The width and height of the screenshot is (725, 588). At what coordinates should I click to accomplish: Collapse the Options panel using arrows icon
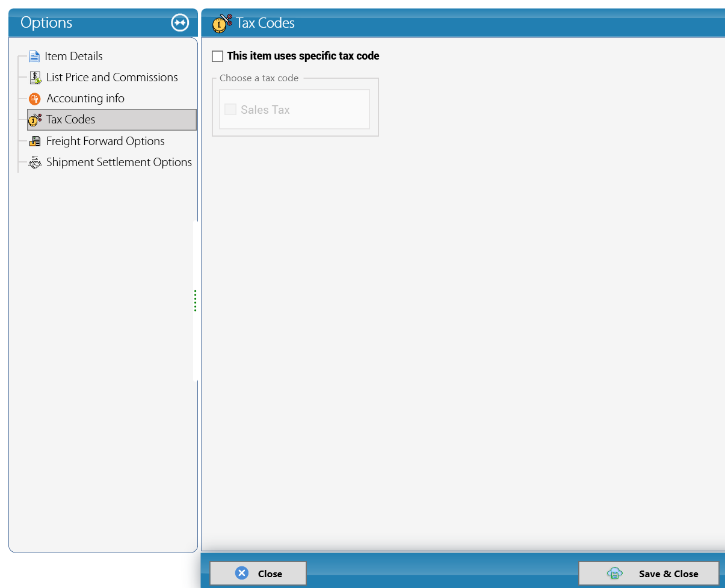click(x=180, y=23)
